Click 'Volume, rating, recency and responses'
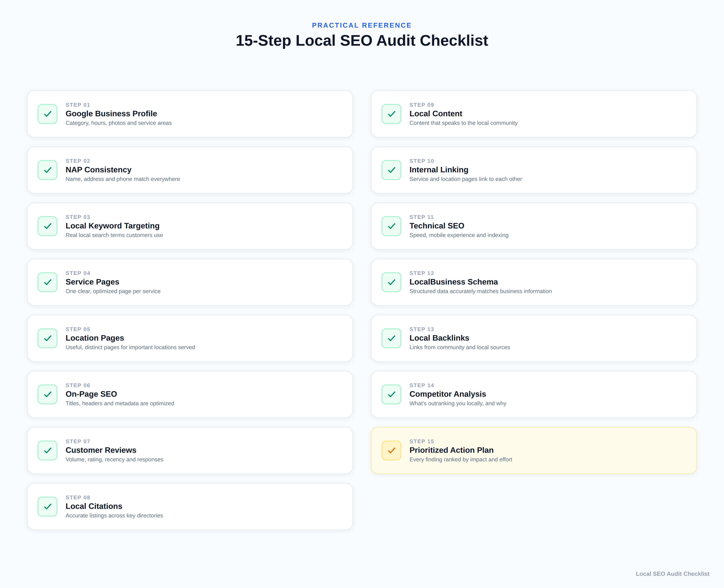Image resolution: width=724 pixels, height=588 pixels. coord(114,460)
